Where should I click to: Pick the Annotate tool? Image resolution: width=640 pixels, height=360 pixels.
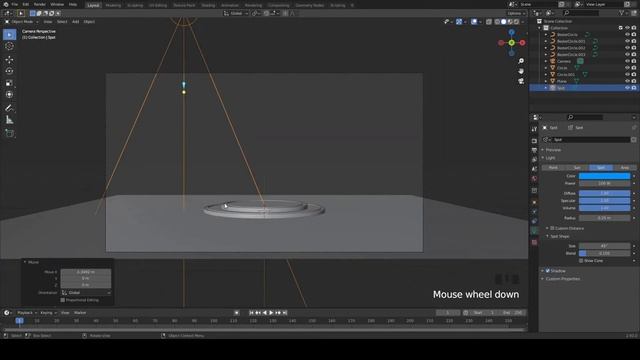(9, 108)
